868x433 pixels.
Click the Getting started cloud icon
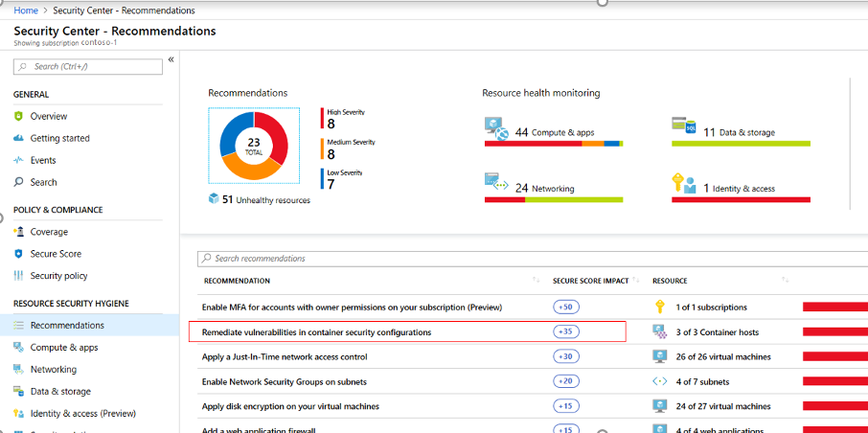(x=18, y=139)
